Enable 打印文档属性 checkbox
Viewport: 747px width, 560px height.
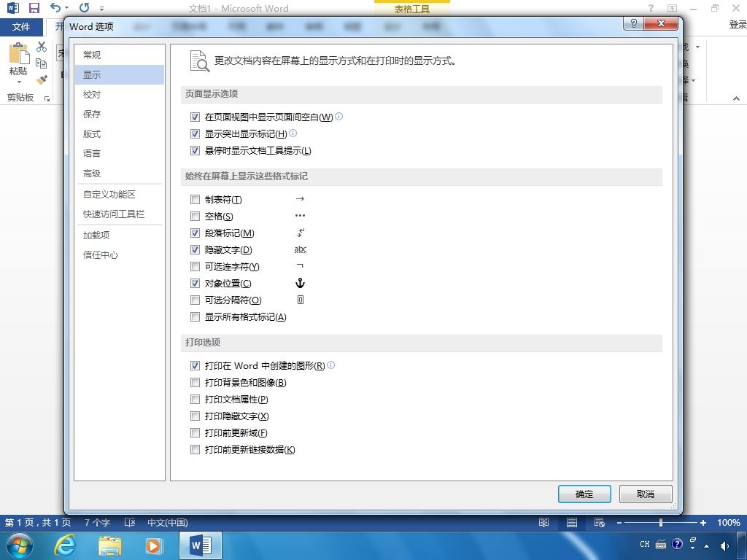[195, 399]
